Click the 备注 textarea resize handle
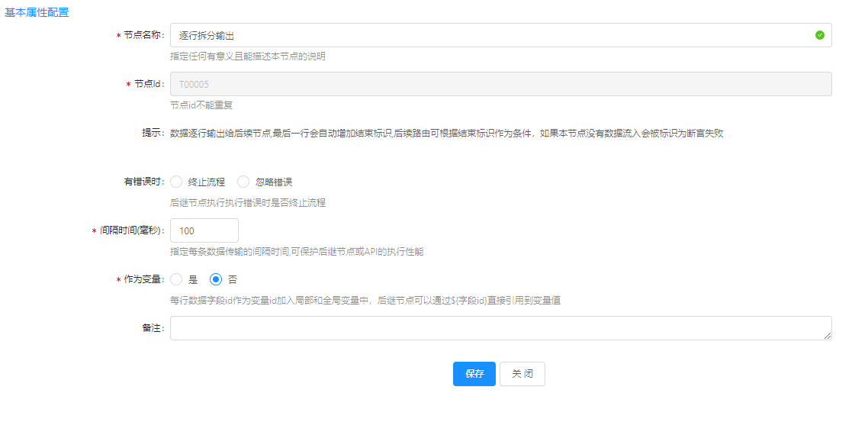The height and width of the screenshot is (422, 868). click(828, 336)
